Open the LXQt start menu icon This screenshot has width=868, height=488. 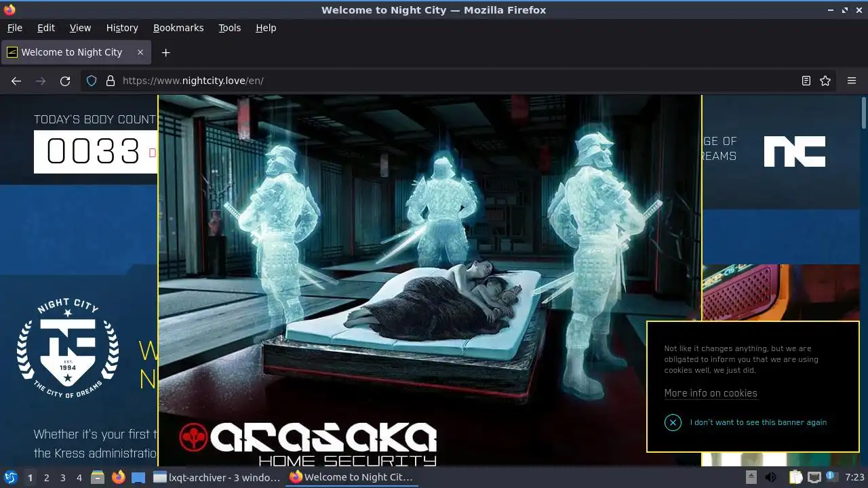(10, 477)
